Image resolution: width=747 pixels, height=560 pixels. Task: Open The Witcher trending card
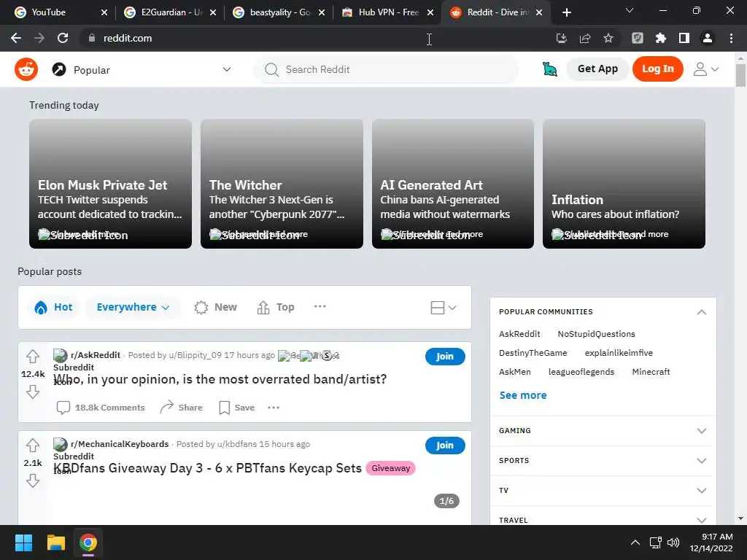[x=282, y=184]
